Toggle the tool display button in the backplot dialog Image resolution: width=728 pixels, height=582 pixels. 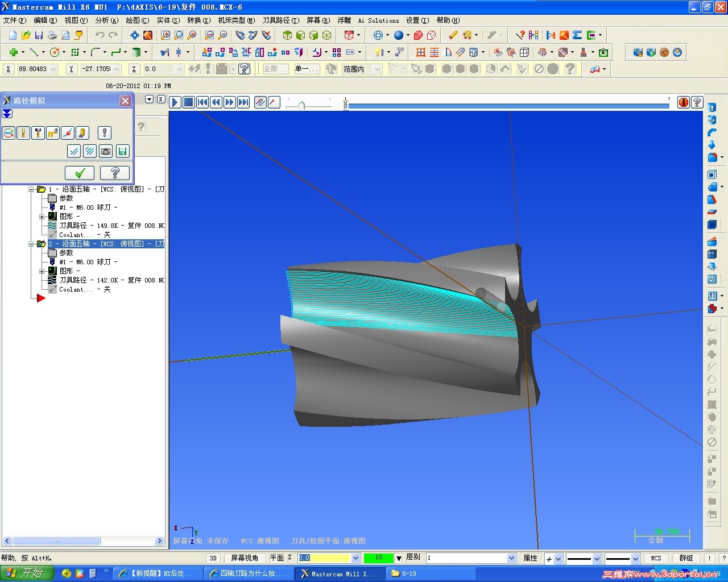pos(23,133)
